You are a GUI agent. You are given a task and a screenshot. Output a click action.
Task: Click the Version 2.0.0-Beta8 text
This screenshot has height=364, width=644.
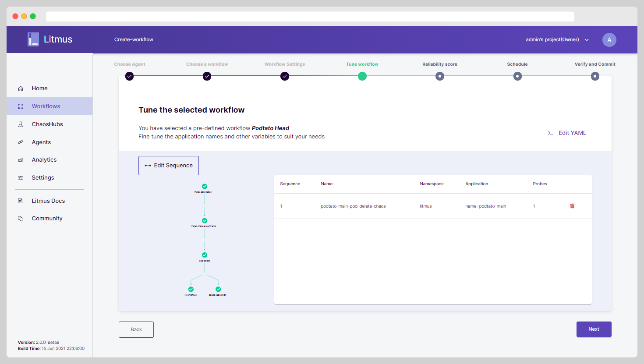(x=39, y=343)
